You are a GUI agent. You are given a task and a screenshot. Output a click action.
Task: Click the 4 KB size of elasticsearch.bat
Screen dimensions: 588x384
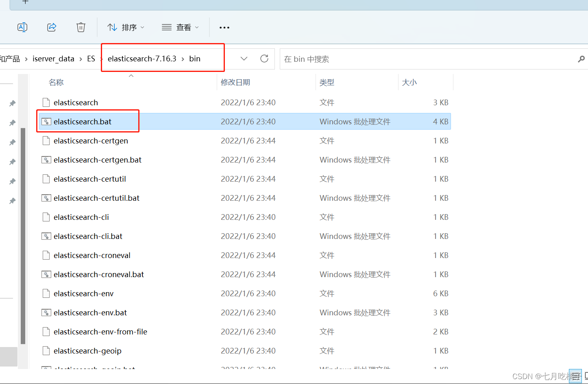coord(441,121)
